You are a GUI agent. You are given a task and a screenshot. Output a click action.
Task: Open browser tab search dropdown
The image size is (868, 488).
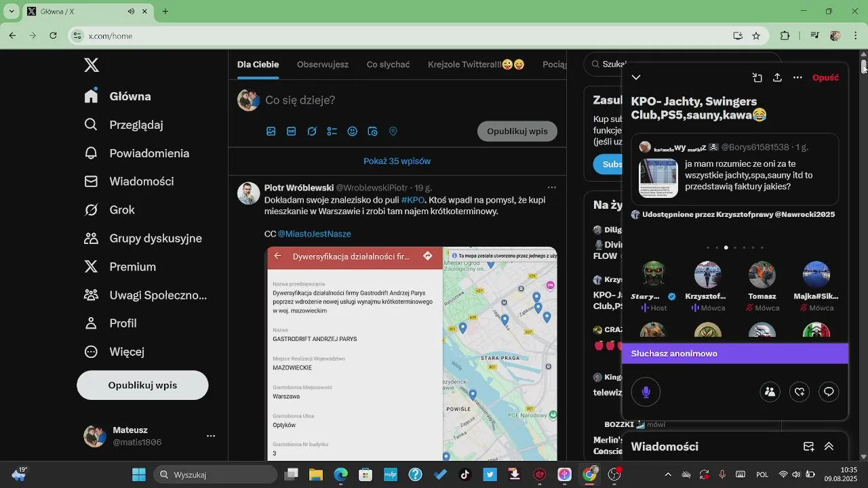tap(12, 12)
